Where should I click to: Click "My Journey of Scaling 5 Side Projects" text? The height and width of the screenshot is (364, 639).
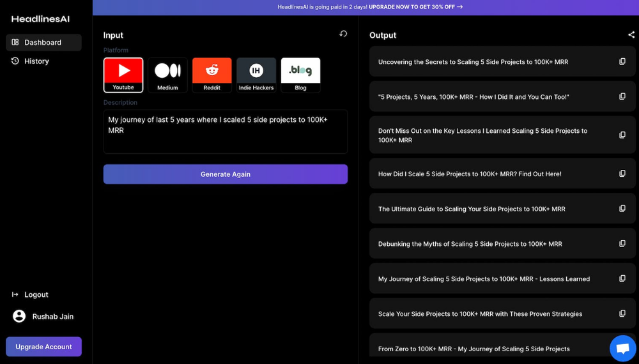484,279
